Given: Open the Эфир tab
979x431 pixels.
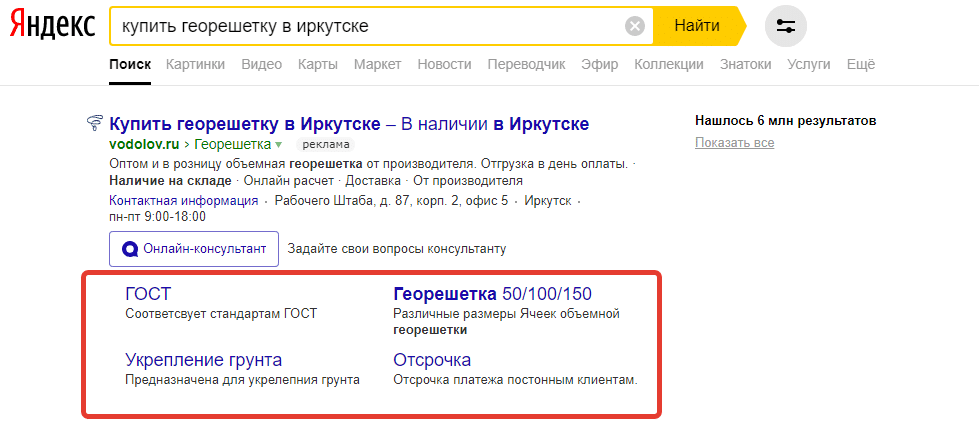Looking at the screenshot, I should point(600,64).
